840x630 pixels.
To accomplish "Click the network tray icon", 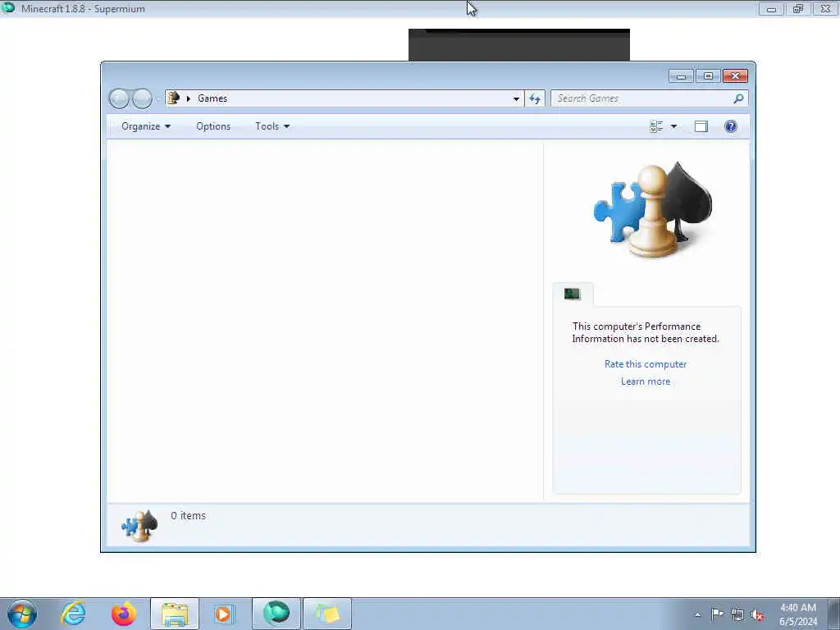I will [737, 614].
